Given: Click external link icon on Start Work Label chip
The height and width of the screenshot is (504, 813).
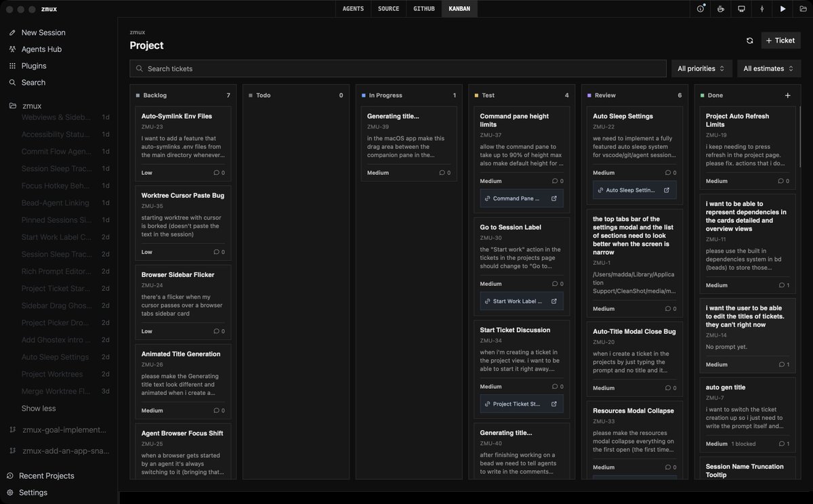Looking at the screenshot, I should (554, 301).
